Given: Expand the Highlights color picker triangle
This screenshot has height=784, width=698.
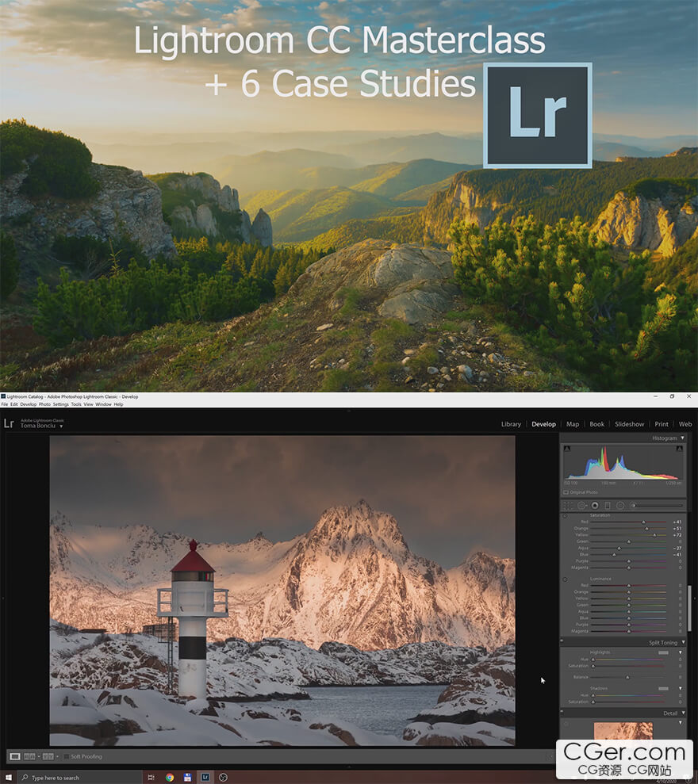Looking at the screenshot, I should (x=680, y=652).
